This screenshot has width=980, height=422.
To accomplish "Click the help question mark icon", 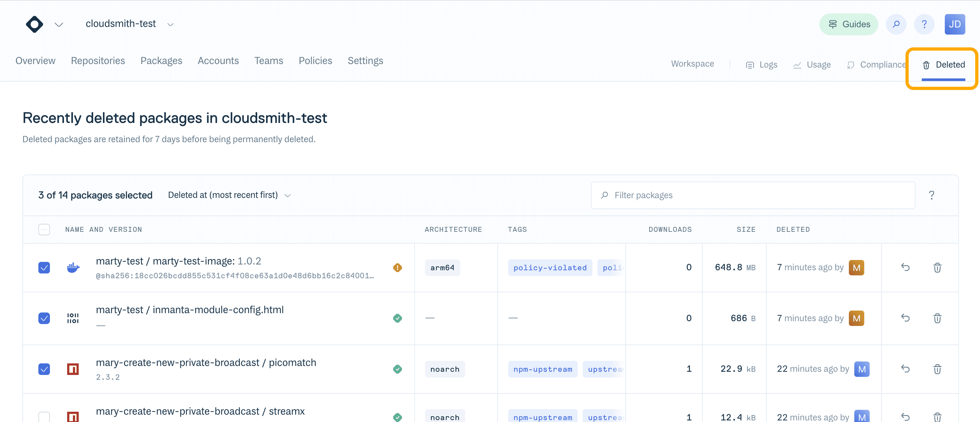I will point(924,24).
